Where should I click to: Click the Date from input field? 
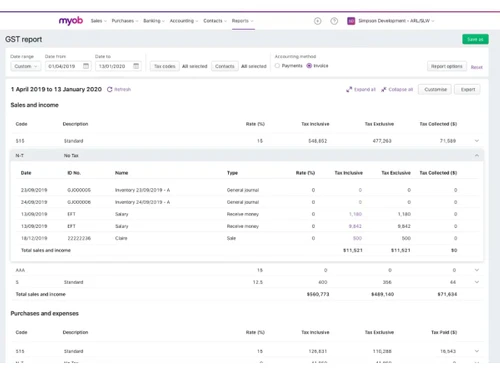click(x=68, y=66)
